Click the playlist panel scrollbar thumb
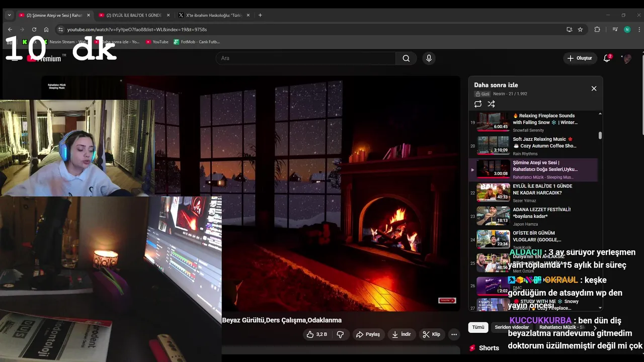Viewport: 644px width, 362px height. 600,136
